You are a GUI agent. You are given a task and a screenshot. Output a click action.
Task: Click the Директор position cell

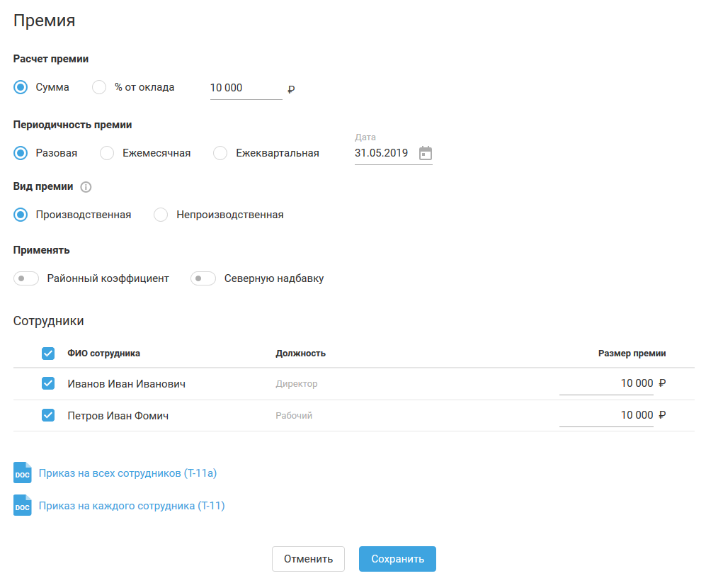click(296, 384)
